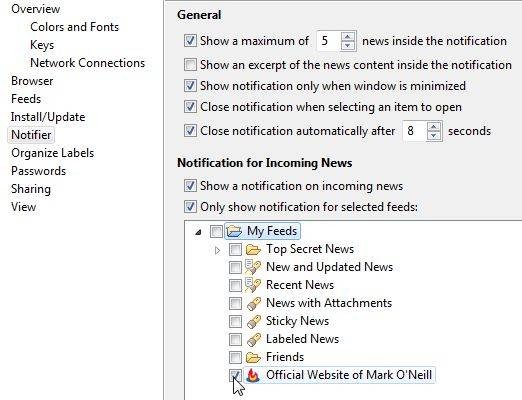
Task: Click the Mark O'Neill feed flame icon
Action: pos(253,375)
